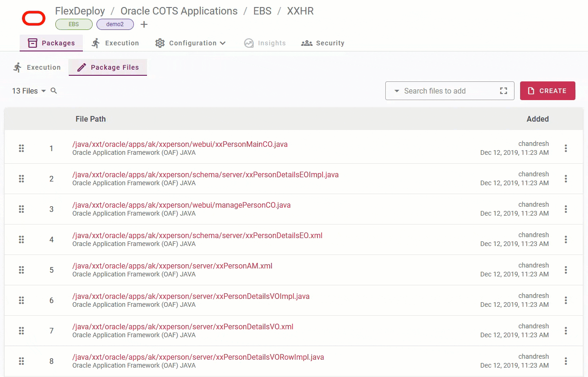This screenshot has width=588, height=377.
Task: Click the search magnifier next to 13 Files
Action: (54, 91)
